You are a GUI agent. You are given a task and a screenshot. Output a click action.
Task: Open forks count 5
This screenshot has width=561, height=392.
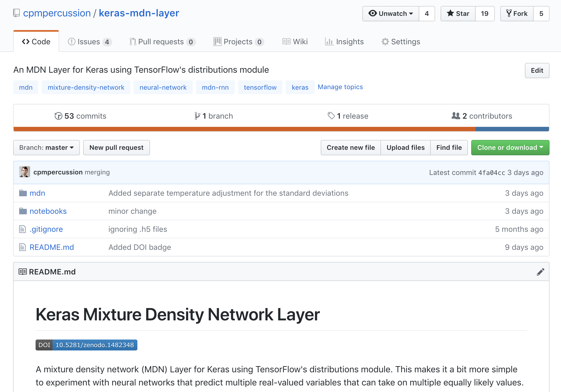click(541, 14)
